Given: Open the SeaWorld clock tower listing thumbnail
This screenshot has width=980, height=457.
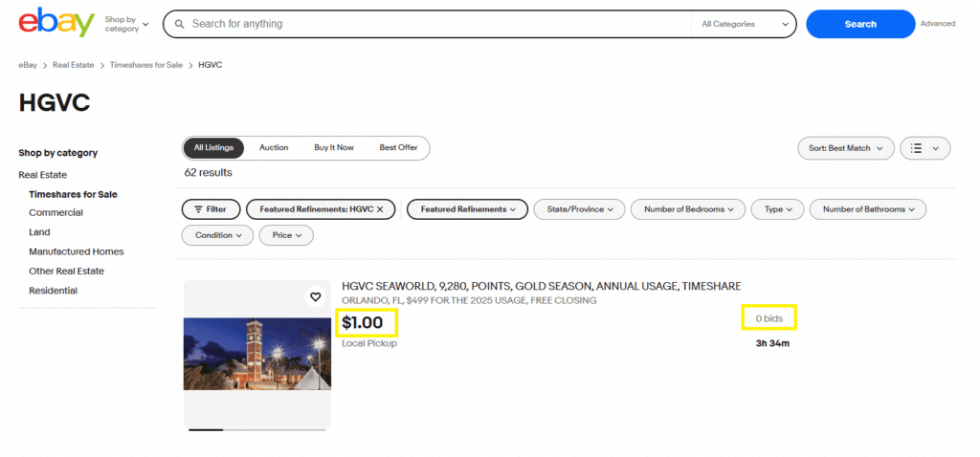Looking at the screenshot, I should pyautogui.click(x=256, y=354).
